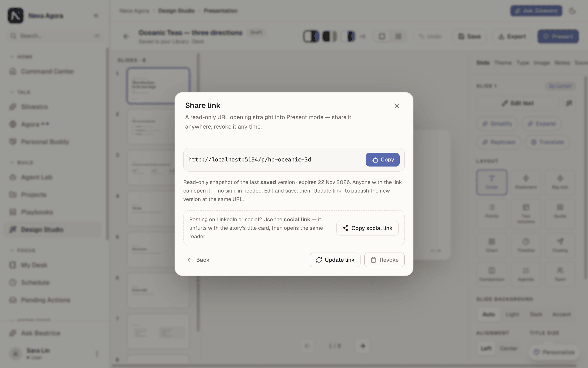588x368 pixels.
Task: Collapse the BUILD sidebar section
Action: (x=22, y=163)
